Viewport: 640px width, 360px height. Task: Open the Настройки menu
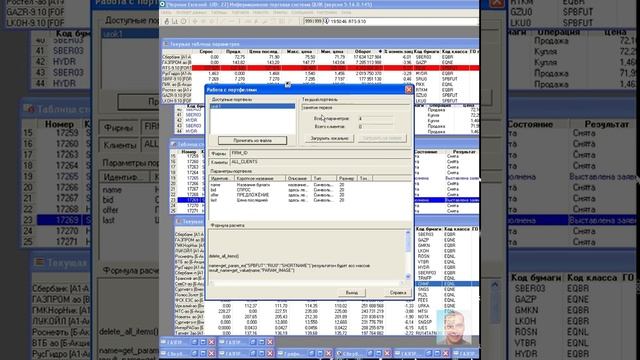click(x=327, y=12)
